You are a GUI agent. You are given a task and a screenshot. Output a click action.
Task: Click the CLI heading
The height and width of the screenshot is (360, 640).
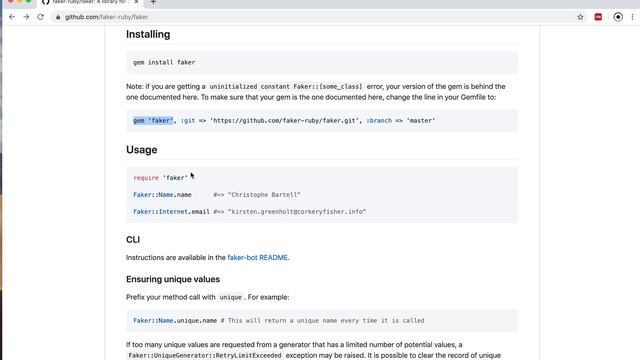pos(133,240)
